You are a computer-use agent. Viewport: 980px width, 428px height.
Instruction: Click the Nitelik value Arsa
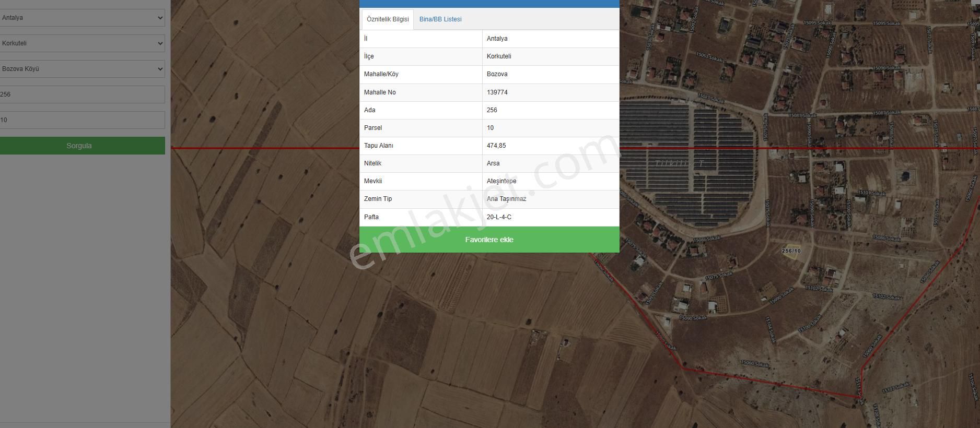pos(493,163)
